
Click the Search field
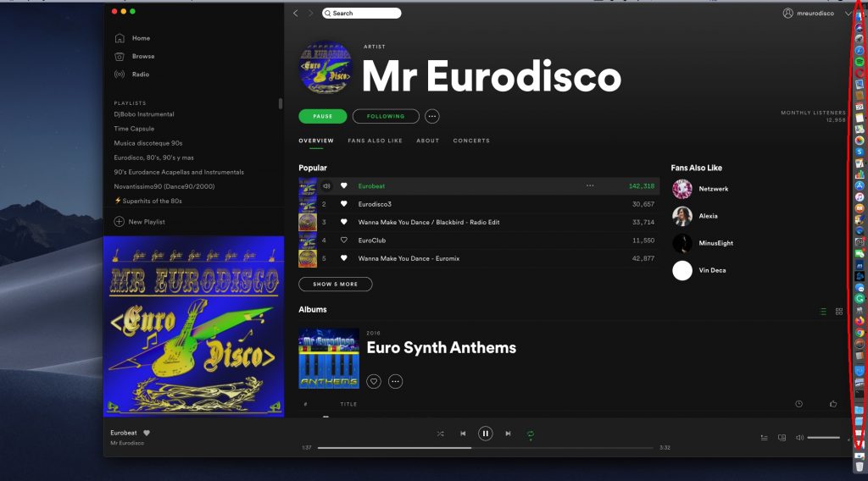click(x=362, y=14)
